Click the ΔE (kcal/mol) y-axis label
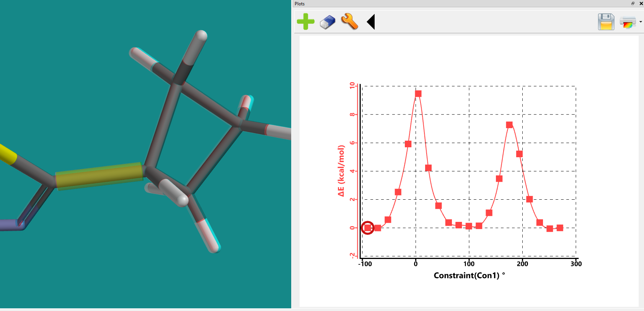The width and height of the screenshot is (644, 311). [x=341, y=171]
